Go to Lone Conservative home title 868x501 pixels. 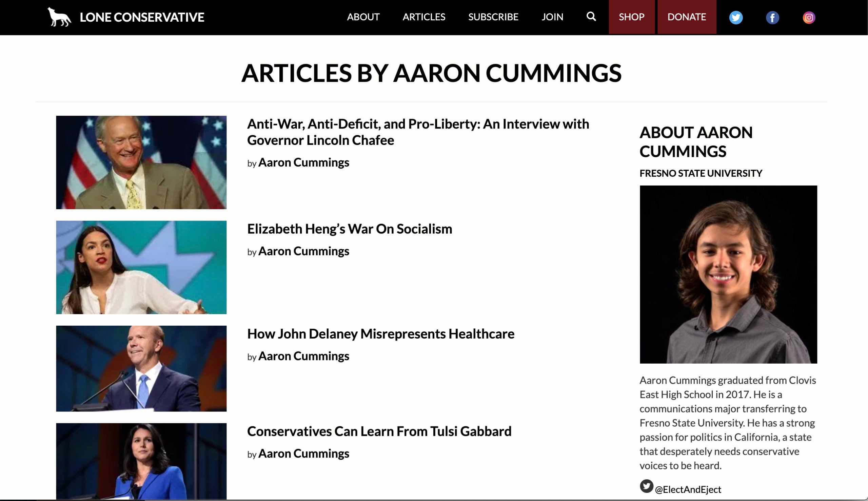click(142, 17)
